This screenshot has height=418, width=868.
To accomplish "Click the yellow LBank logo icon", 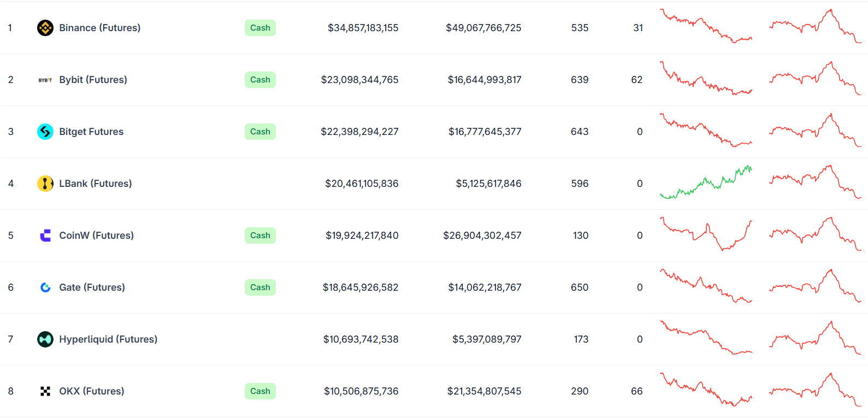I will click(x=45, y=184).
